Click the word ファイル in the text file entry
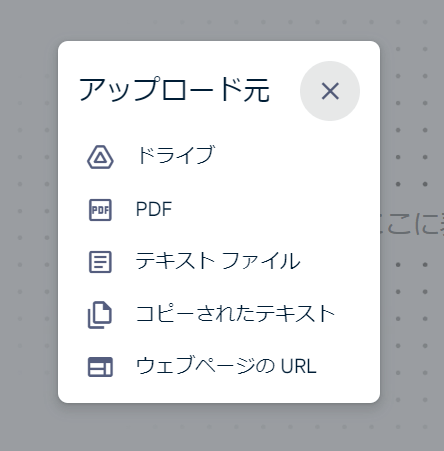This screenshot has height=451, width=444. (x=261, y=261)
